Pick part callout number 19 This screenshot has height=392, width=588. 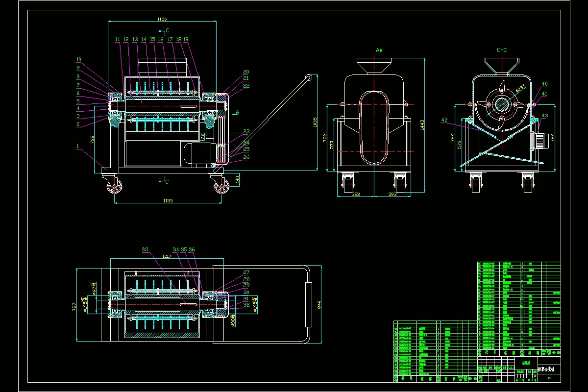[x=186, y=39]
